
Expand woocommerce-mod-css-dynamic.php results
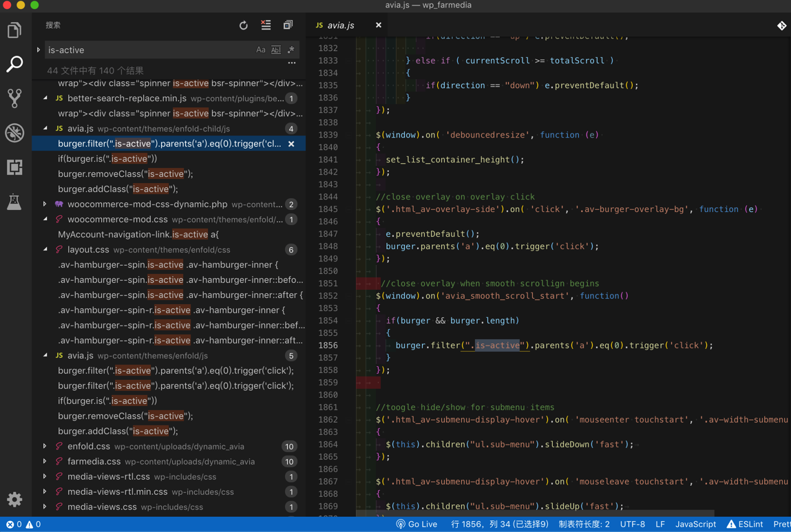[x=45, y=204]
